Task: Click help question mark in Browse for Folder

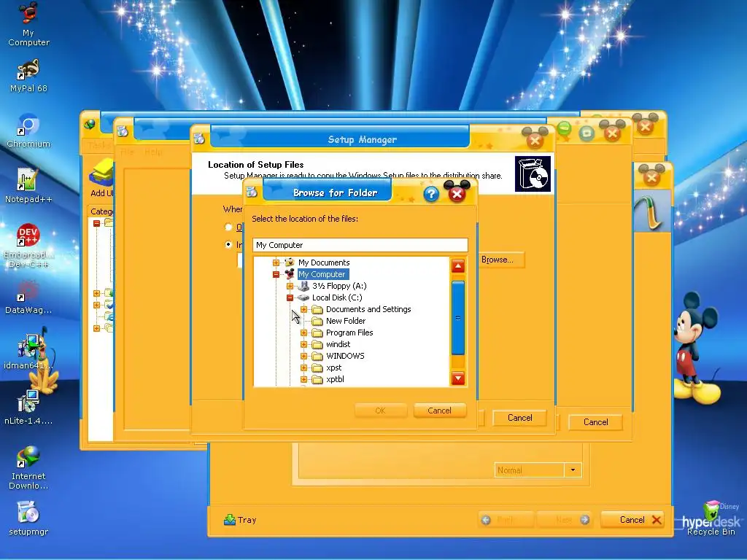Action: pyautogui.click(x=431, y=193)
